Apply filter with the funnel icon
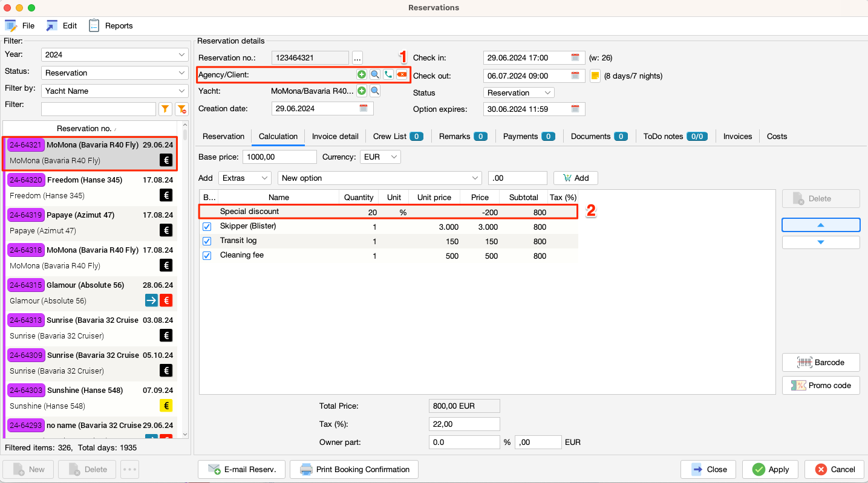 pos(165,109)
